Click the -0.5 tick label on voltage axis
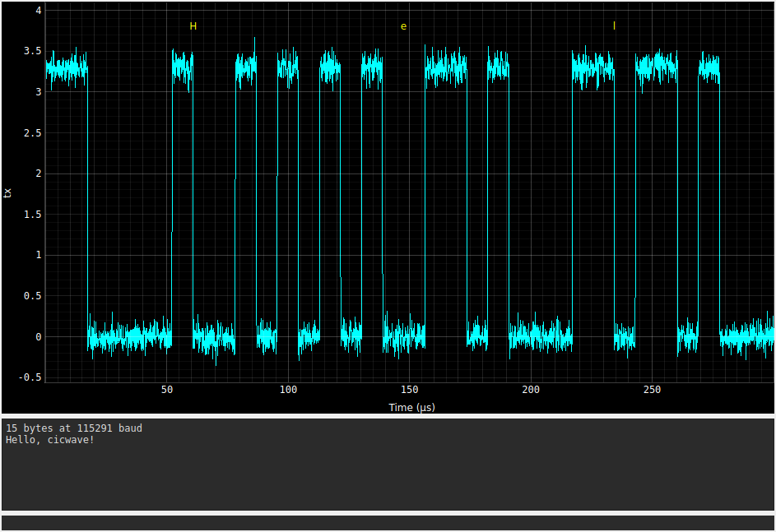The height and width of the screenshot is (532, 776). coord(30,377)
